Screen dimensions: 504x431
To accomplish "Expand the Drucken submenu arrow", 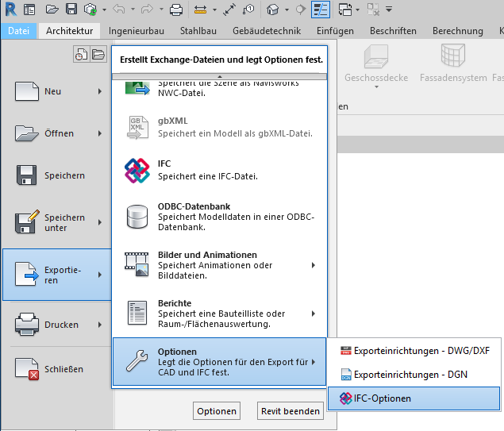I will [x=100, y=325].
